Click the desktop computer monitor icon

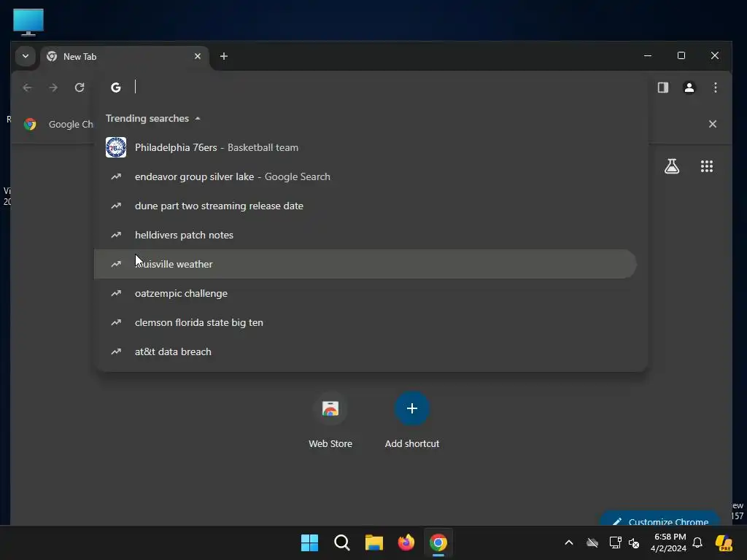(x=28, y=22)
